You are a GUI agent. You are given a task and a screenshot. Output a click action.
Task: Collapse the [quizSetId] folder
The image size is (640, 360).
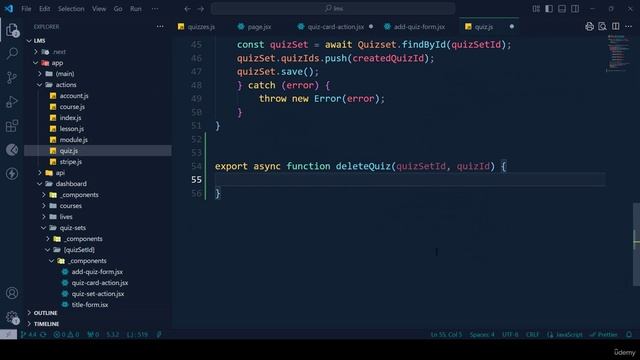pyautogui.click(x=79, y=250)
